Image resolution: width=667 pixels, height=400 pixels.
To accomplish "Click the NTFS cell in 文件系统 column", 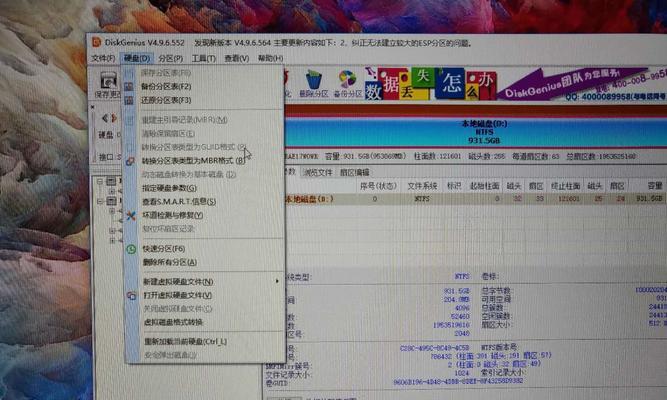I will (422, 199).
